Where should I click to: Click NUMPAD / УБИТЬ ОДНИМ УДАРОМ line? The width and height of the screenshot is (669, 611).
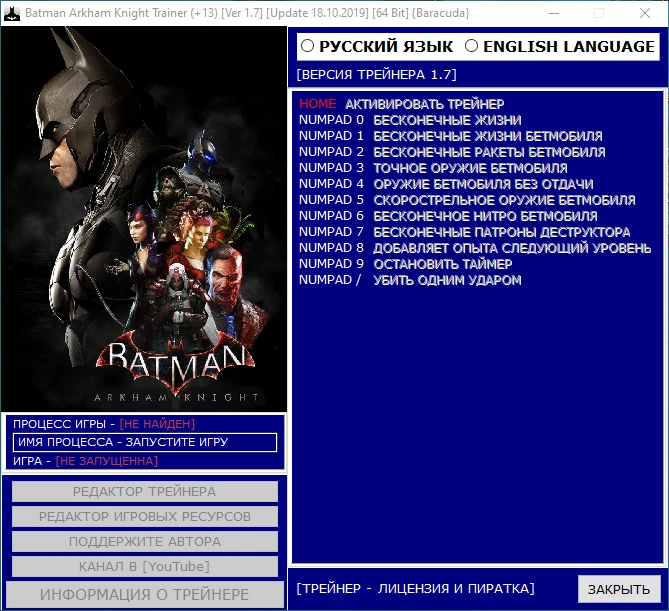click(x=410, y=280)
